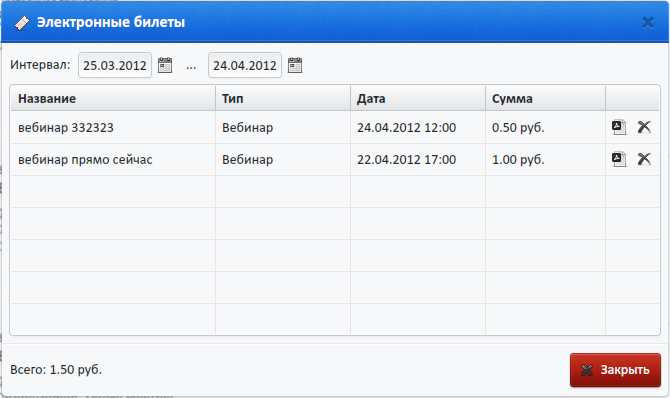Open calendar picker for start date 25.03.2012
This screenshot has width=670, height=398.
[165, 65]
